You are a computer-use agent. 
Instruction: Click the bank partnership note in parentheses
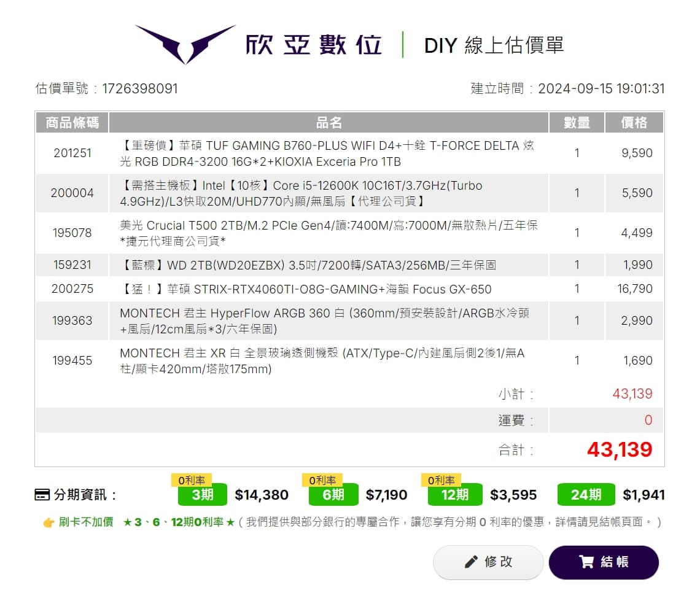coord(450,522)
